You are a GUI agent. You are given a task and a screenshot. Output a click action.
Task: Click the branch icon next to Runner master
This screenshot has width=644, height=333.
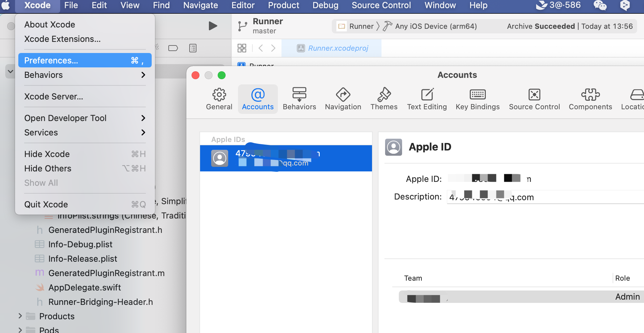coord(242,26)
